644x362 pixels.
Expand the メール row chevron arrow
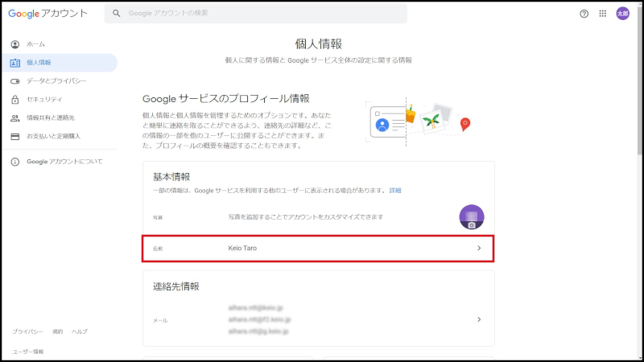[x=479, y=319]
